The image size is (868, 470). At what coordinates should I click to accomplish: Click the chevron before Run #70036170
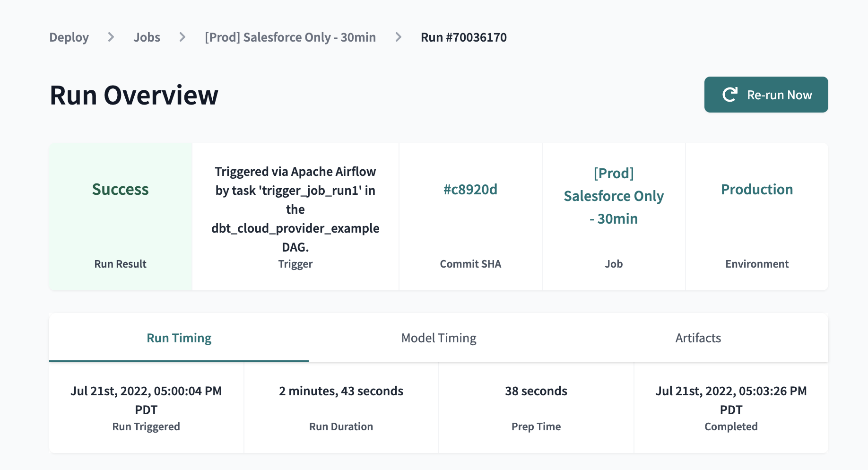(x=399, y=37)
